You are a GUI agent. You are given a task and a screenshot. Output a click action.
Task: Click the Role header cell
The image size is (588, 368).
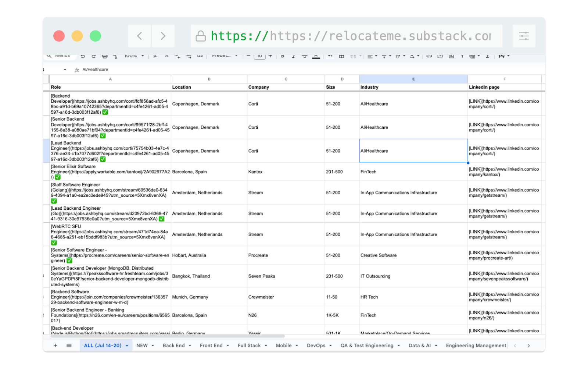pyautogui.click(x=110, y=87)
